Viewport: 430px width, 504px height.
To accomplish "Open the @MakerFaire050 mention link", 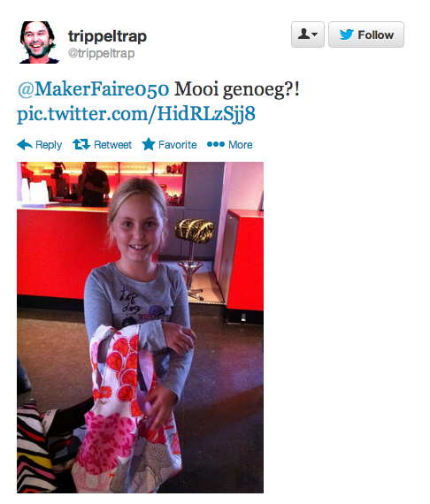I will click(x=93, y=89).
